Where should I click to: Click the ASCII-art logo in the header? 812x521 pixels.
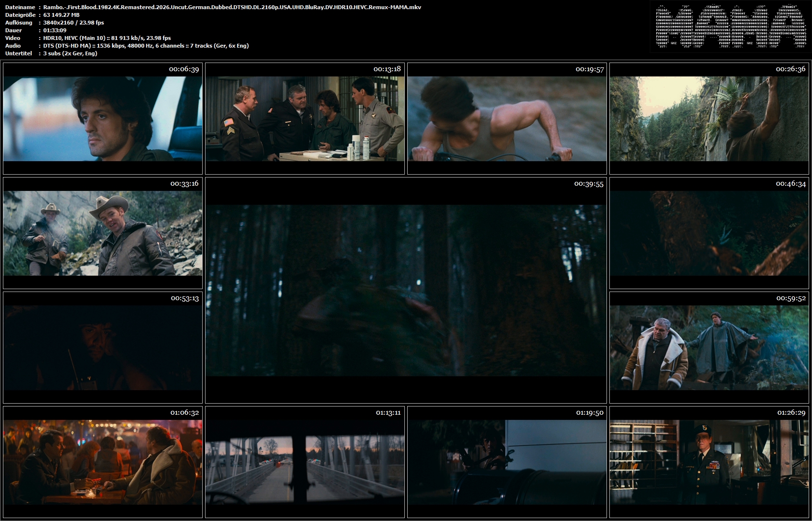[731, 27]
